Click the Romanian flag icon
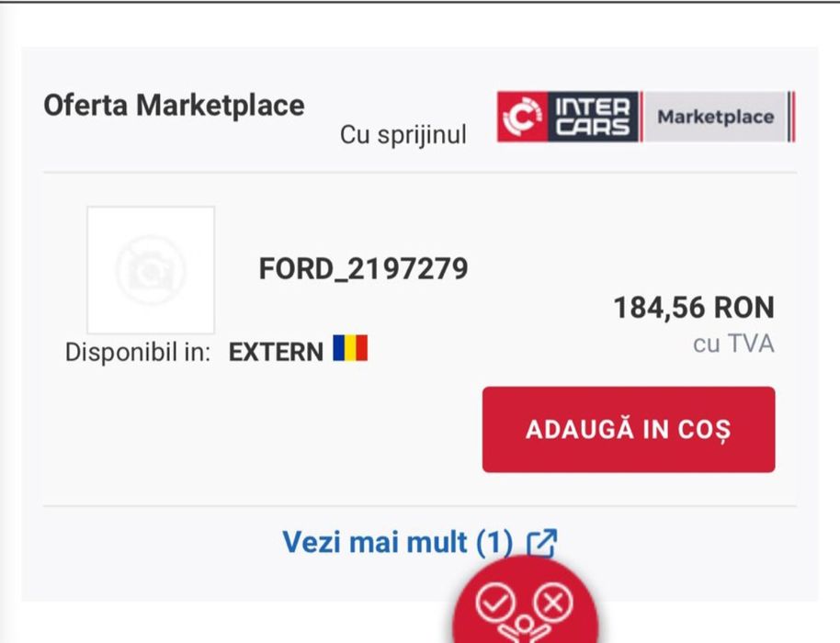Image resolution: width=840 pixels, height=643 pixels. [350, 349]
